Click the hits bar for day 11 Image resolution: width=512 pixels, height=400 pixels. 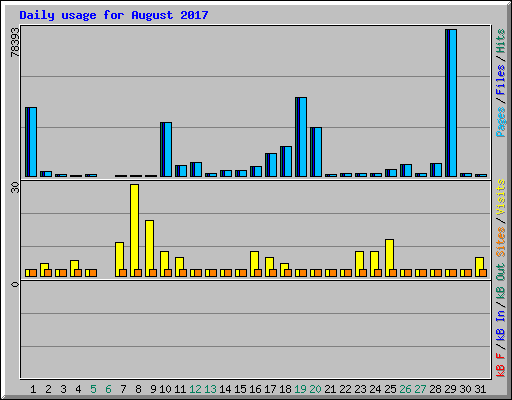point(181,171)
